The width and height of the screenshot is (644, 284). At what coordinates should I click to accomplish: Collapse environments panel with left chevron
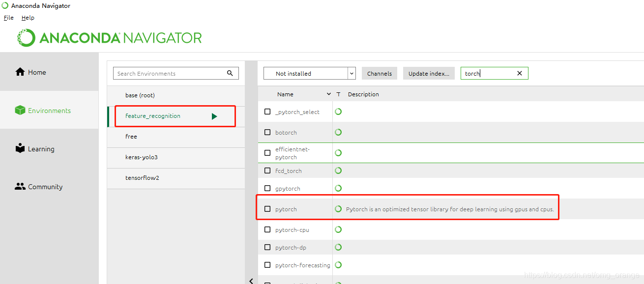pyautogui.click(x=251, y=281)
